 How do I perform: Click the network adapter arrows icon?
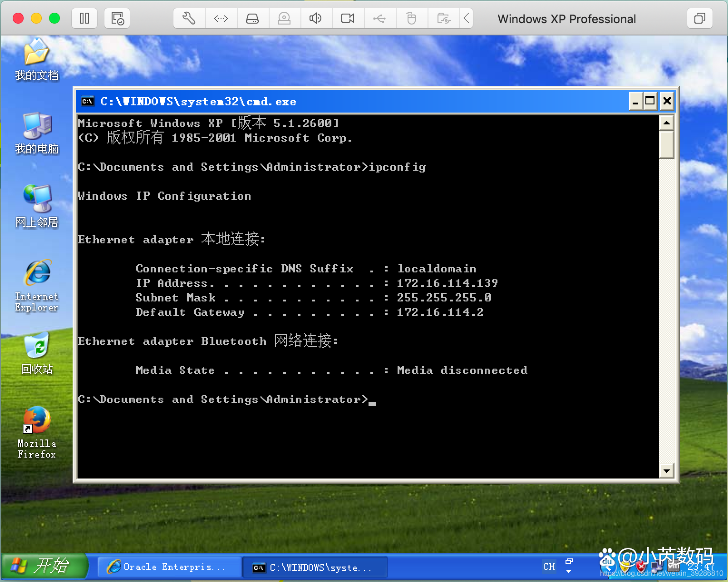point(221,19)
